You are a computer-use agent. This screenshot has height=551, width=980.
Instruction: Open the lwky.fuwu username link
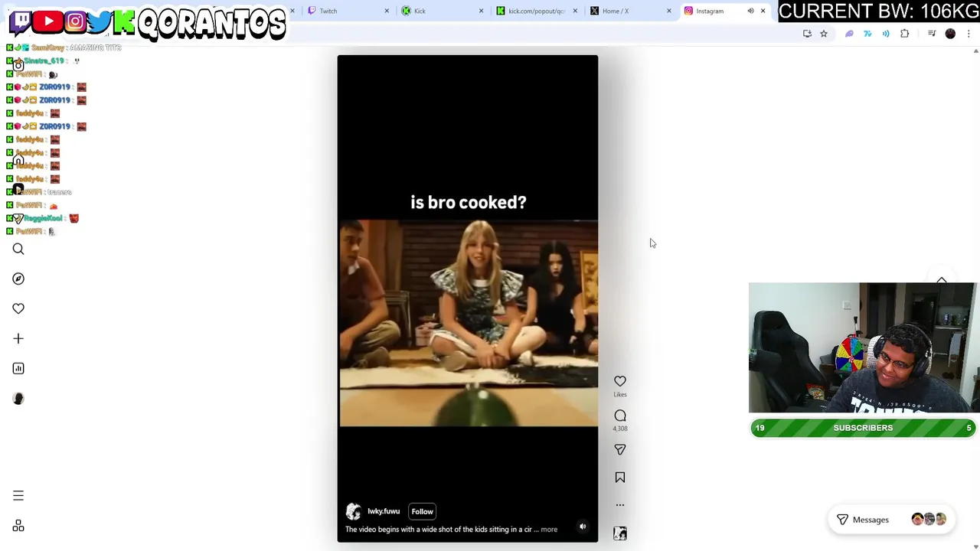[384, 511]
